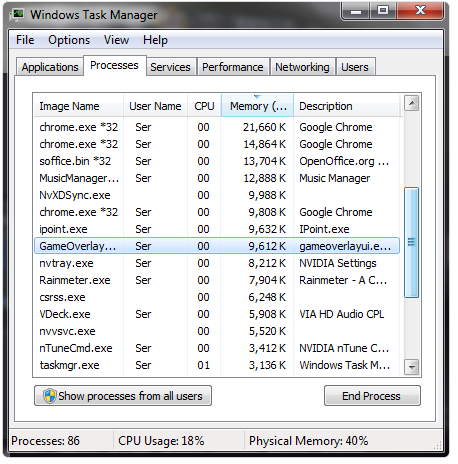Select the csrss.exe process
The width and height of the screenshot is (458, 464).
click(217, 297)
